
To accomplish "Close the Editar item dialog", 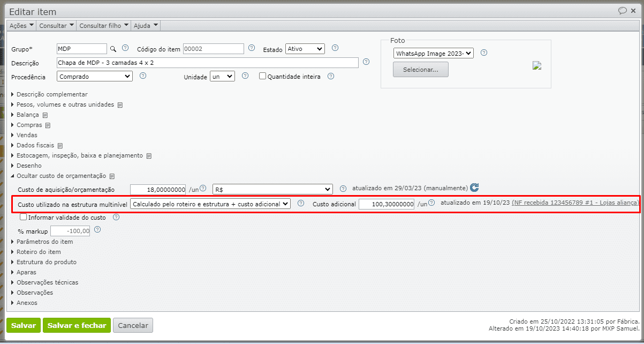I will click(634, 11).
